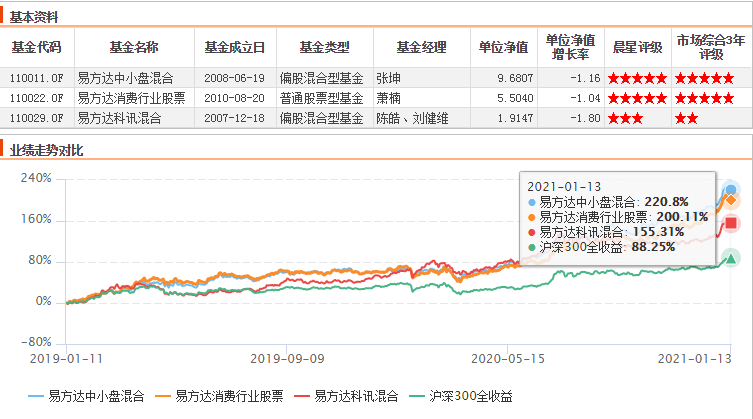
Task: Toggle the 易方达科讯混合 legend series
Action: click(346, 396)
